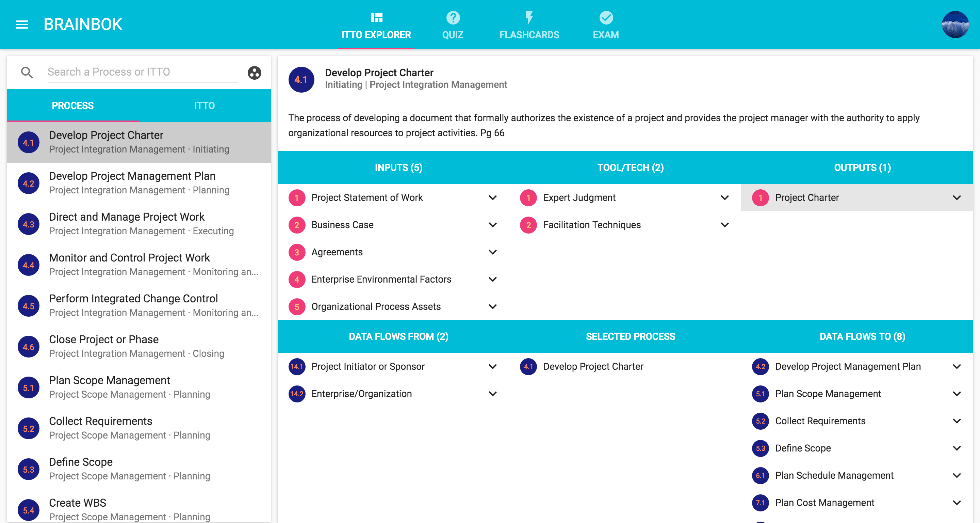980x523 pixels.
Task: Click the Perform Integrated Change Control process
Action: [x=133, y=304]
